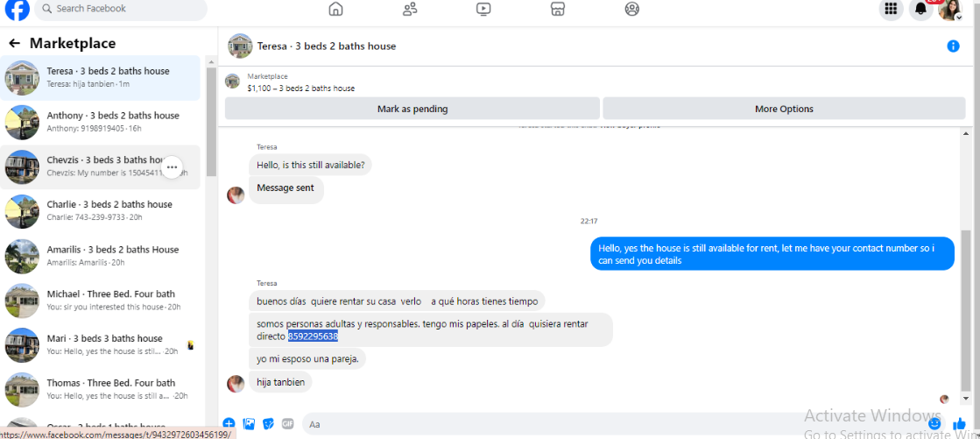Open the notifications bell icon
This screenshot has width=980, height=439.
[920, 9]
